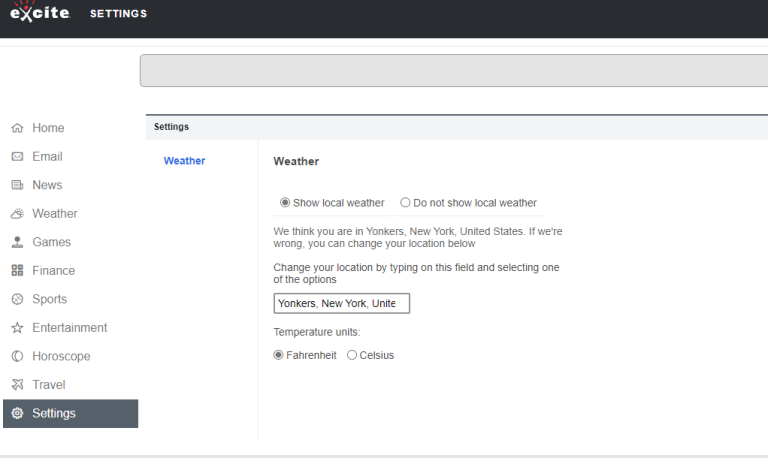The image size is (768, 458).
Task: Open the Travel section label
Action: 49,385
